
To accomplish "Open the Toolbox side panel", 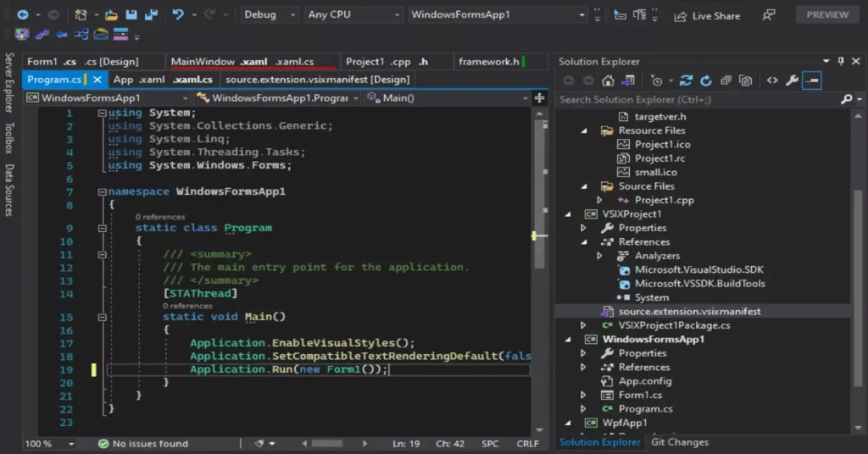I will (x=8, y=138).
